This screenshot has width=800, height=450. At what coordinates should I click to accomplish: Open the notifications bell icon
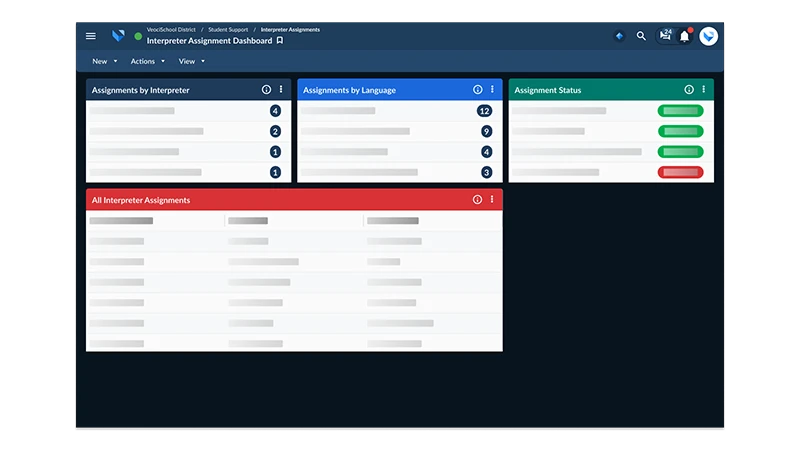click(685, 36)
